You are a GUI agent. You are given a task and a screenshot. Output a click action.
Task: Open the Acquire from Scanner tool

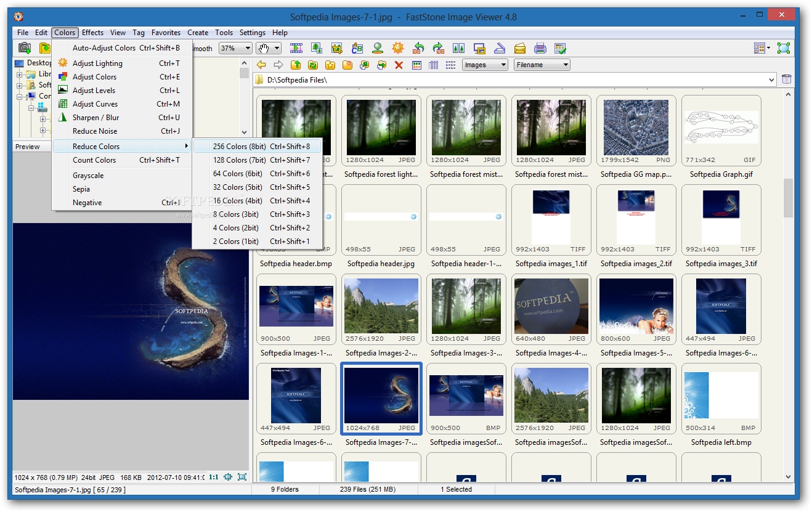[500, 47]
